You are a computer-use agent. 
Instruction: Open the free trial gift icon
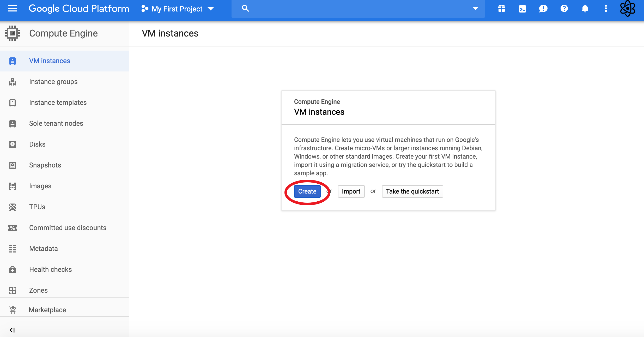[x=502, y=9]
